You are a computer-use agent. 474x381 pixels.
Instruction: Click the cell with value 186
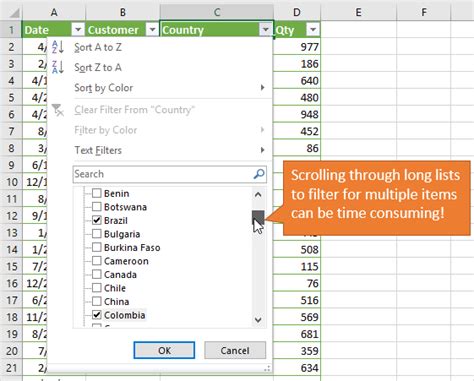297,64
